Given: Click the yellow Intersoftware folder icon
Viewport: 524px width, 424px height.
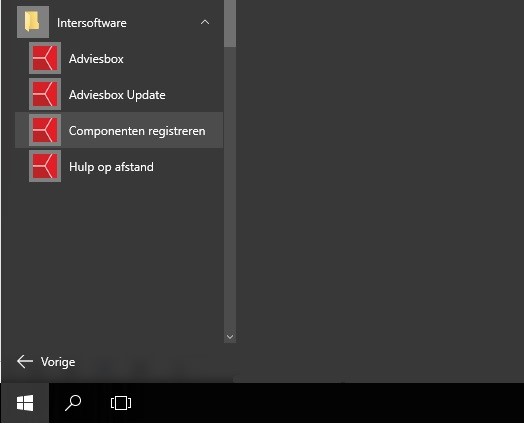Looking at the screenshot, I should pyautogui.click(x=33, y=22).
